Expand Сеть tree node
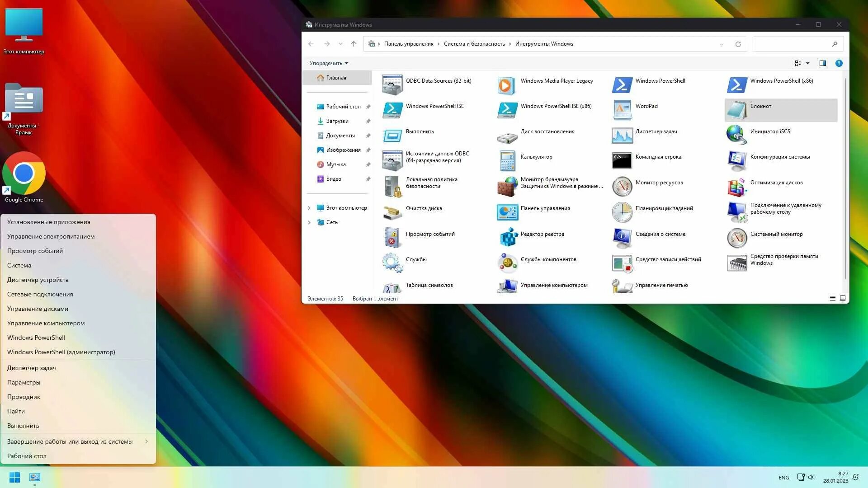Image resolution: width=868 pixels, height=488 pixels. [309, 222]
